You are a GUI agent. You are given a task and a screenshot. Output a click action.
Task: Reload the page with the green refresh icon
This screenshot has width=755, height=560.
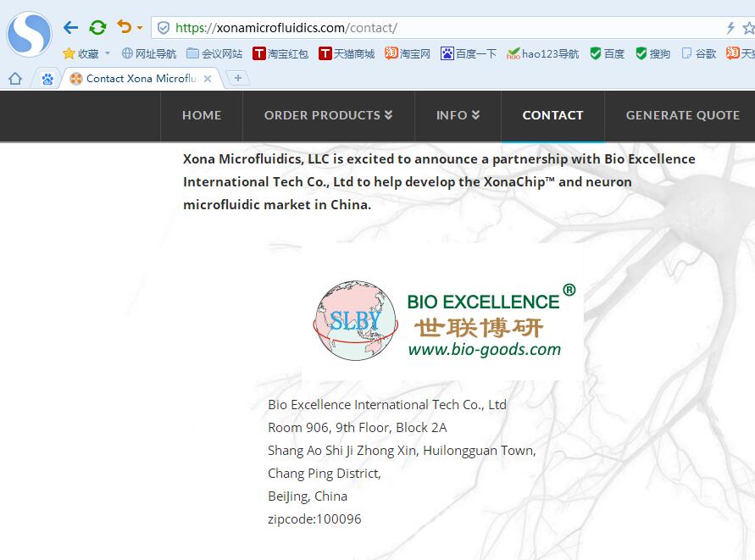pyautogui.click(x=97, y=27)
